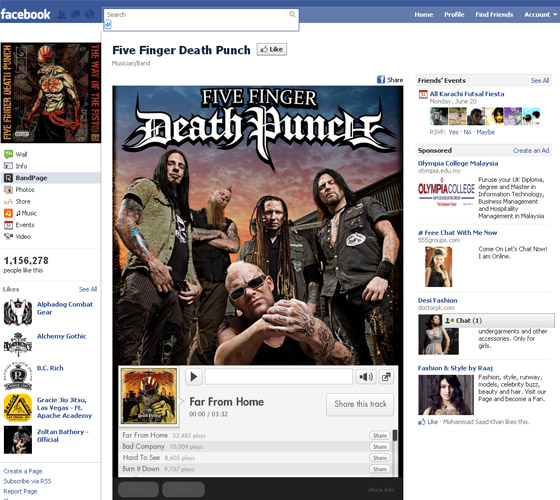Open Zoltan Bathory - Official page link
Screen dimensions: 560x500
coord(62,436)
